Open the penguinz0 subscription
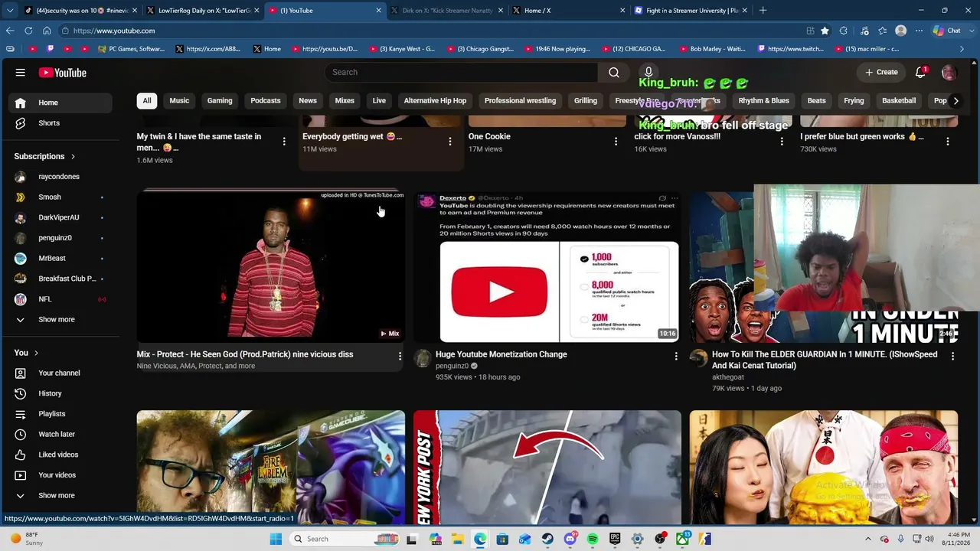 click(60, 238)
